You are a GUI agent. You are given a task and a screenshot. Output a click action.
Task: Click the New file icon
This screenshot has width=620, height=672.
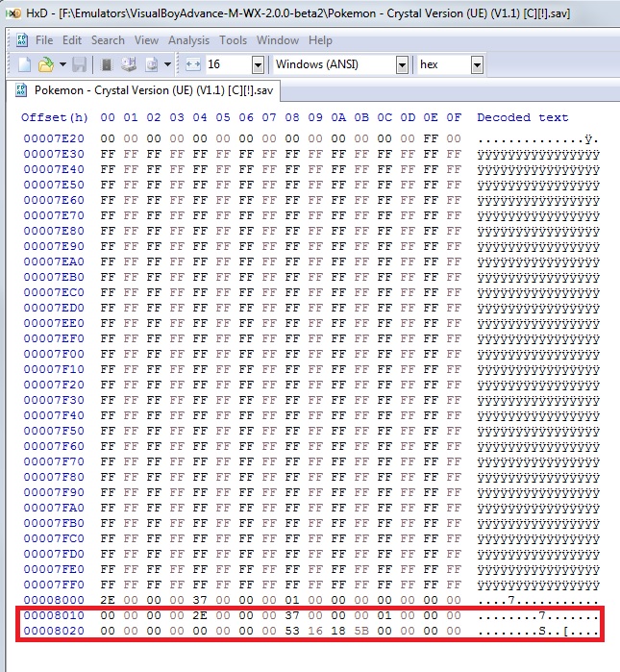click(x=23, y=64)
